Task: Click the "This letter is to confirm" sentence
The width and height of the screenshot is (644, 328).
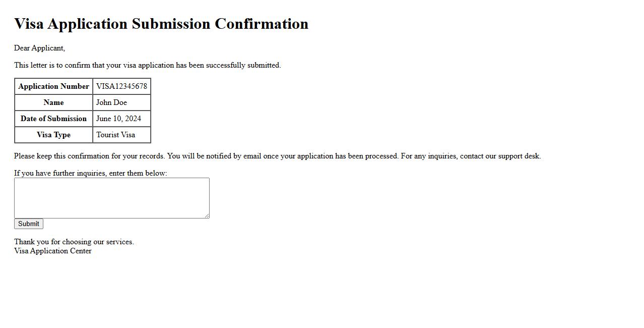Action: [147, 65]
